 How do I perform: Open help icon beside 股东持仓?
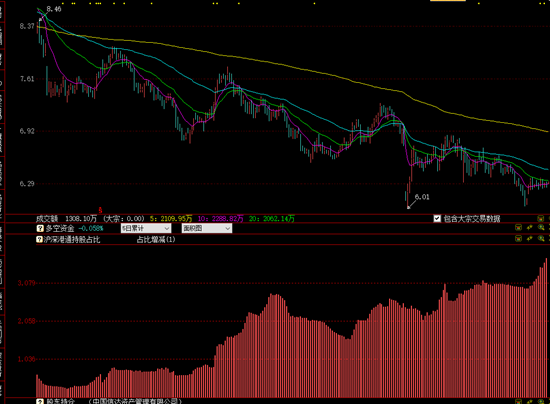point(40,401)
